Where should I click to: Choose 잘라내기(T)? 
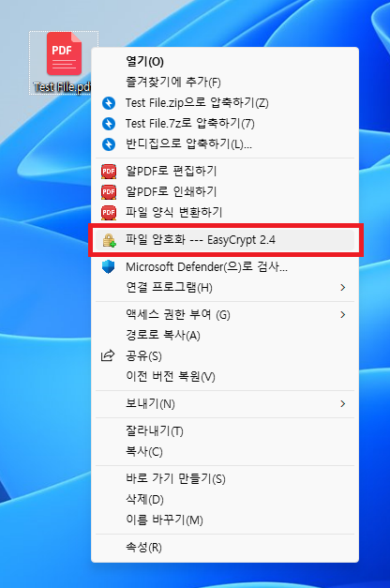(225, 431)
